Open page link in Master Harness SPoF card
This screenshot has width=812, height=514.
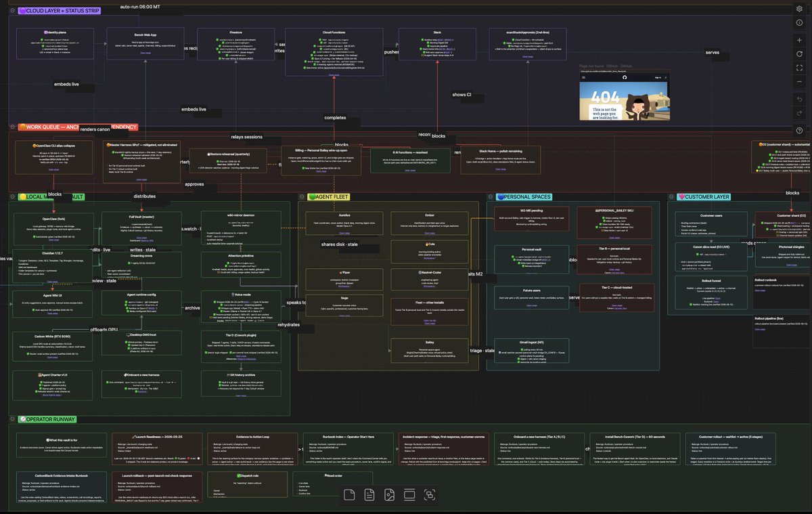click(x=141, y=180)
